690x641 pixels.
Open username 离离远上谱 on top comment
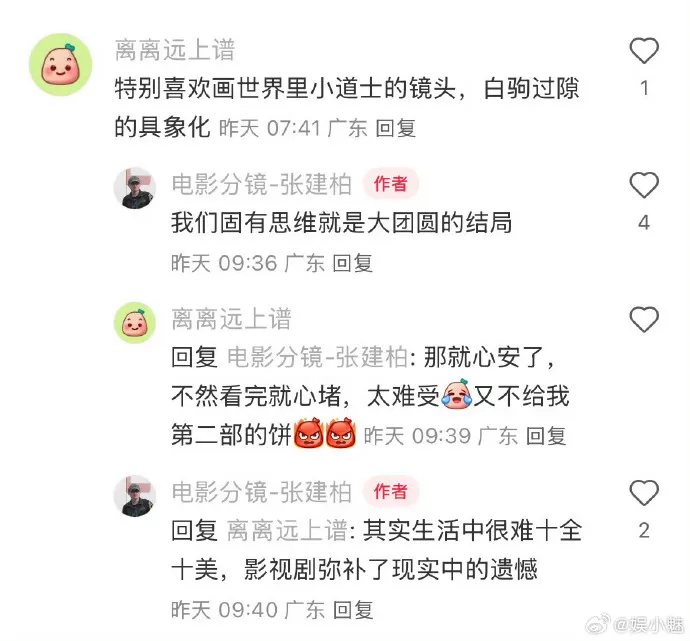(175, 50)
